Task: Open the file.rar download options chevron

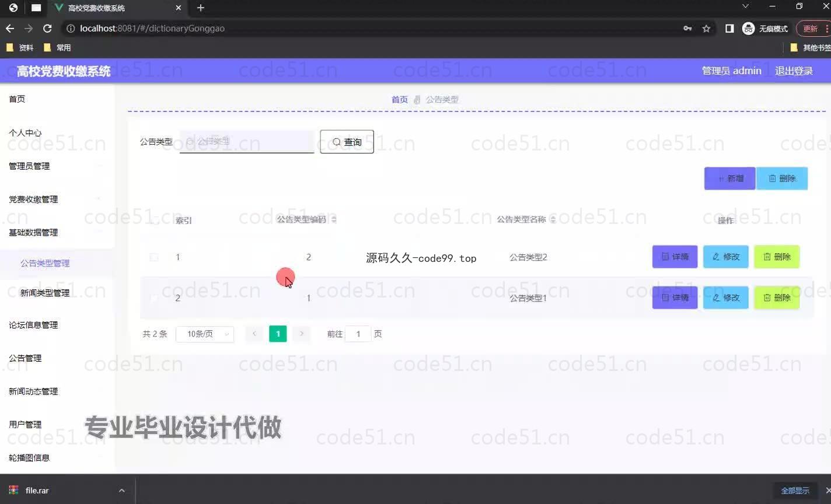Action: 121,491
